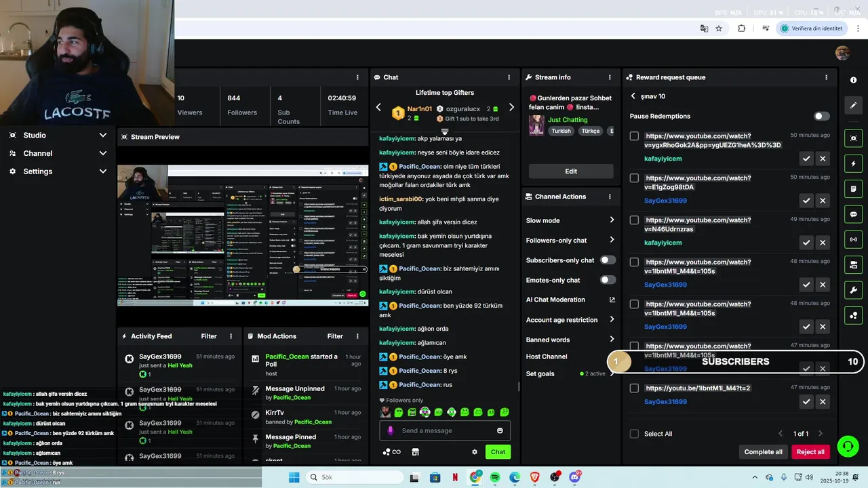
Task: Tick the Select All checkbox
Action: coord(634,434)
